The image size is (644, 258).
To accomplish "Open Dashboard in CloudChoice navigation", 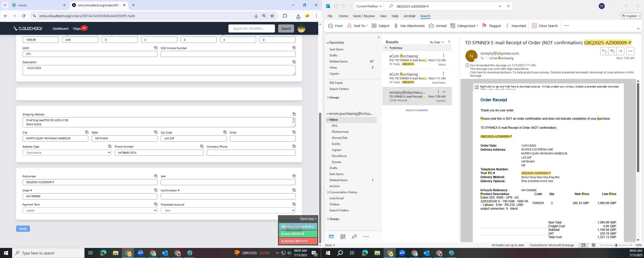I will click(x=60, y=28).
